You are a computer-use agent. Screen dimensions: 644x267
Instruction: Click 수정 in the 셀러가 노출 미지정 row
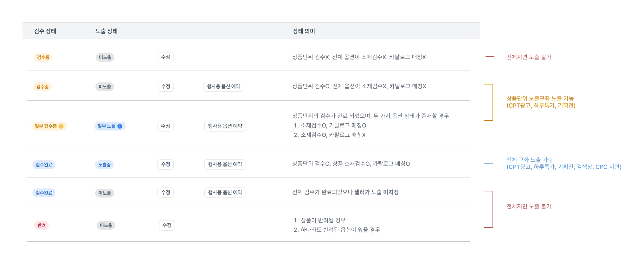[x=165, y=192]
